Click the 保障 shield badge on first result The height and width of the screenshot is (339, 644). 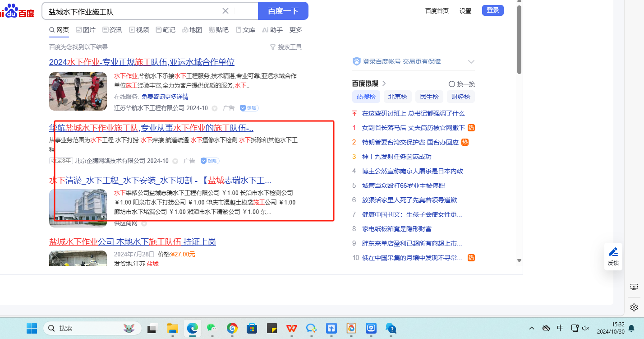point(249,108)
